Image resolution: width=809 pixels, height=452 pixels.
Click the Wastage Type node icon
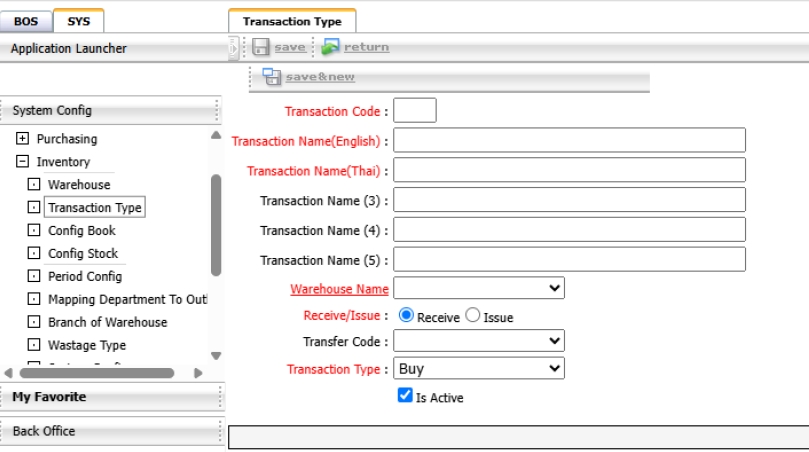(x=34, y=346)
